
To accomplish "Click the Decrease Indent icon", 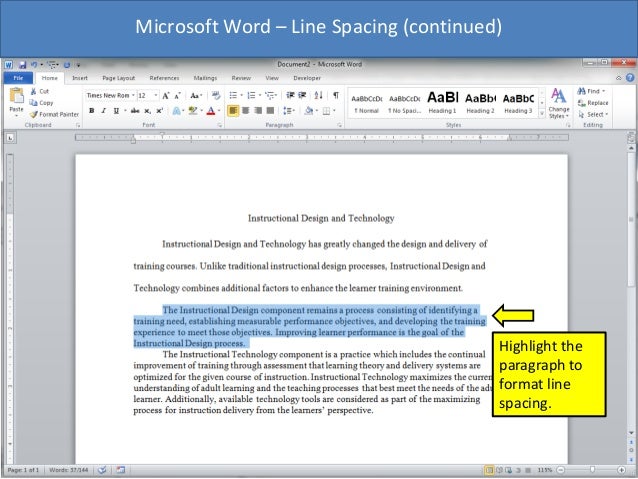I will tap(290, 95).
